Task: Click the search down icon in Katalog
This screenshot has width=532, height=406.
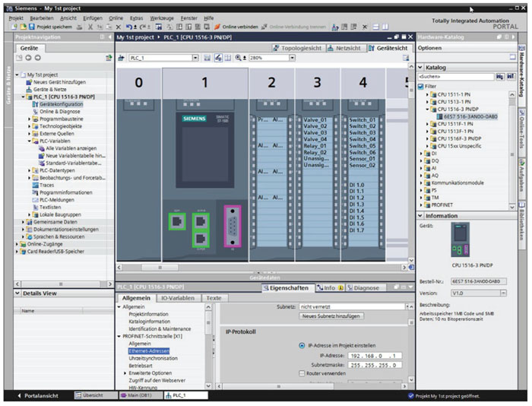Action: (499, 76)
